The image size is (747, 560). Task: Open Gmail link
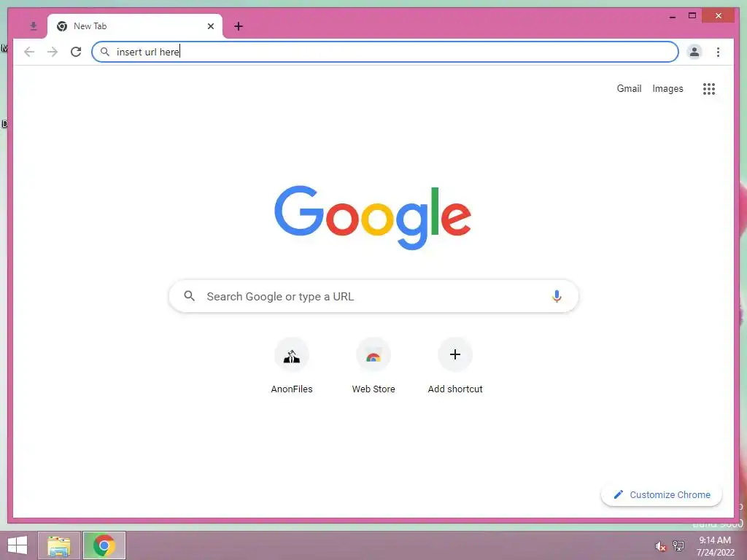point(629,88)
